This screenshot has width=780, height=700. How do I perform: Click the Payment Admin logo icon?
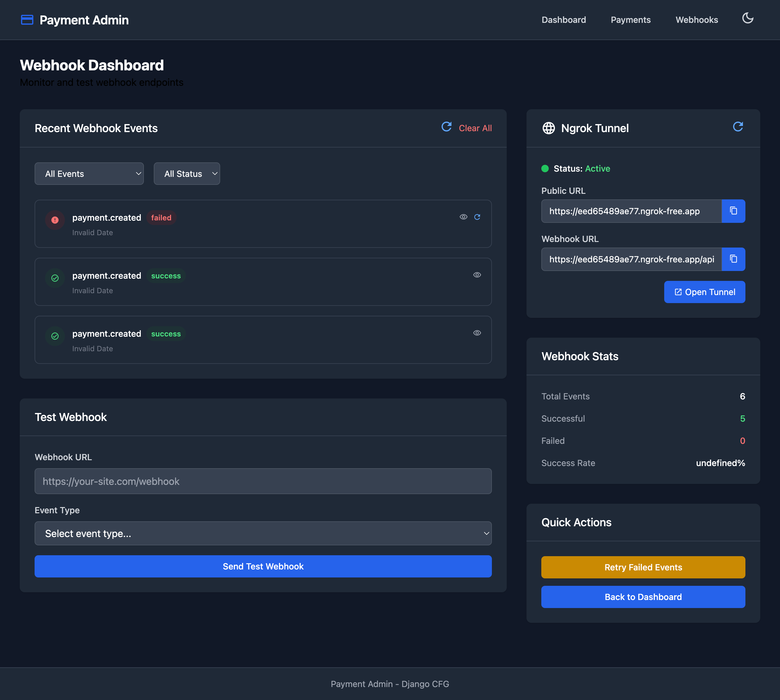27,20
